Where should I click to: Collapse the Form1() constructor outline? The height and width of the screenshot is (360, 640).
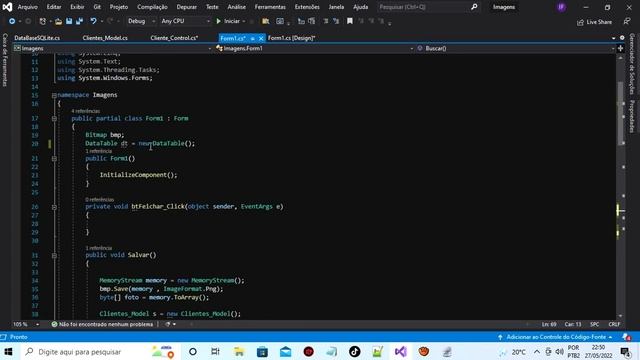(x=54, y=159)
